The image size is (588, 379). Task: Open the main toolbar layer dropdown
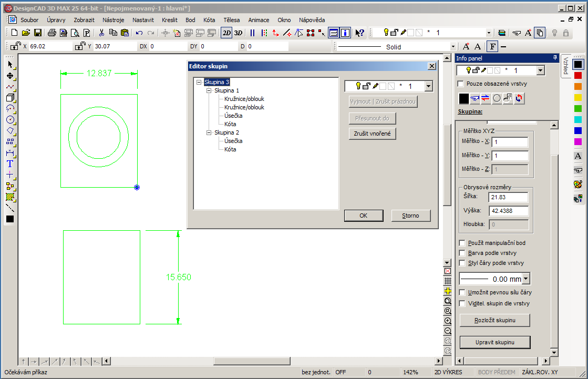[x=489, y=33]
